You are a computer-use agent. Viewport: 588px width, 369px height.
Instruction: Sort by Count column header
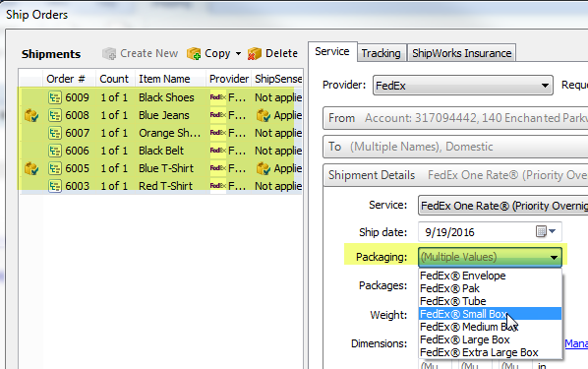pos(115,79)
